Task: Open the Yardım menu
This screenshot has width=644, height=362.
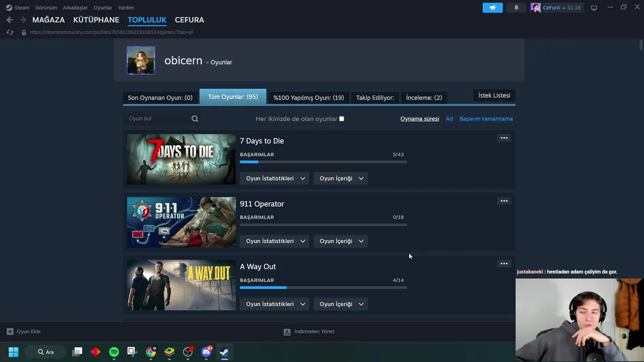Action: click(x=126, y=8)
